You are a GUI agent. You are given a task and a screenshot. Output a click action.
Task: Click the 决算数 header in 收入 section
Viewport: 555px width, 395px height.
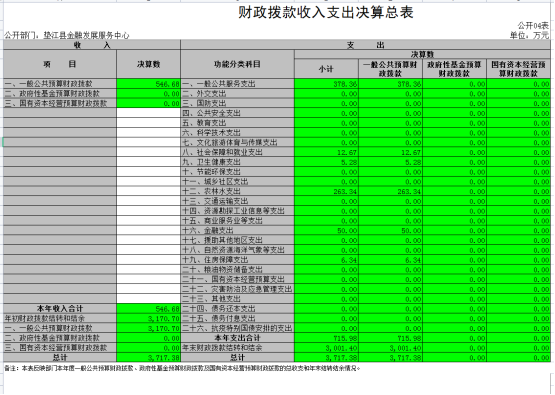pyautogui.click(x=148, y=64)
